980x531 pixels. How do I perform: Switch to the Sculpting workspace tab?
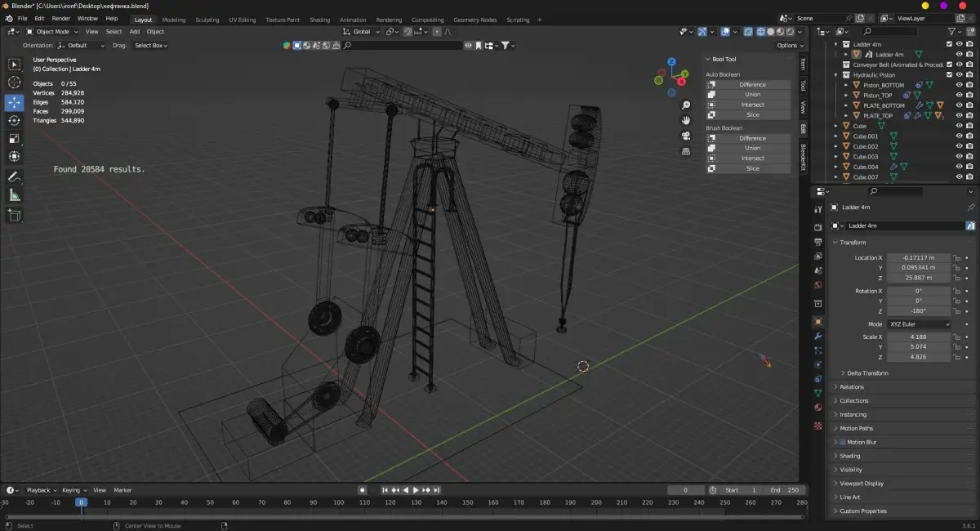coord(207,20)
